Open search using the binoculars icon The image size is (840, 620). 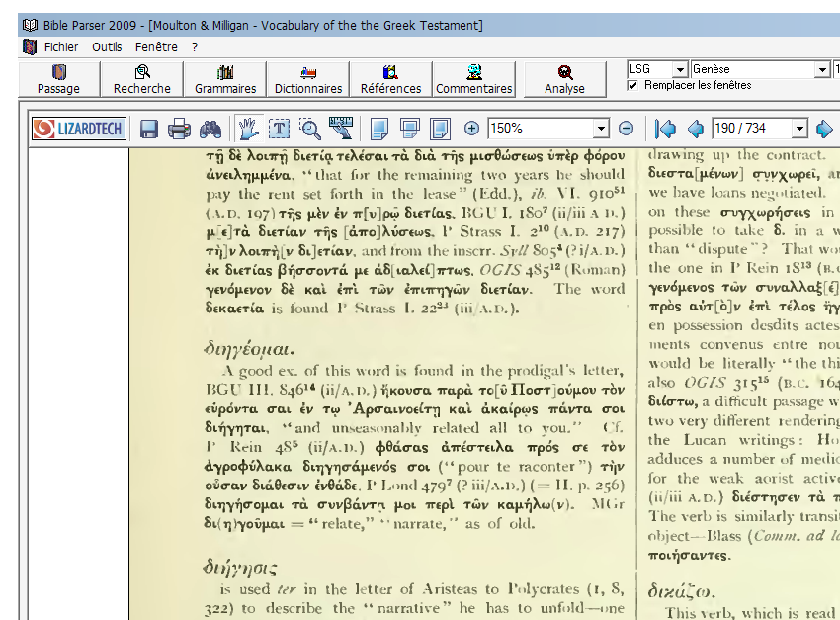[210, 130]
